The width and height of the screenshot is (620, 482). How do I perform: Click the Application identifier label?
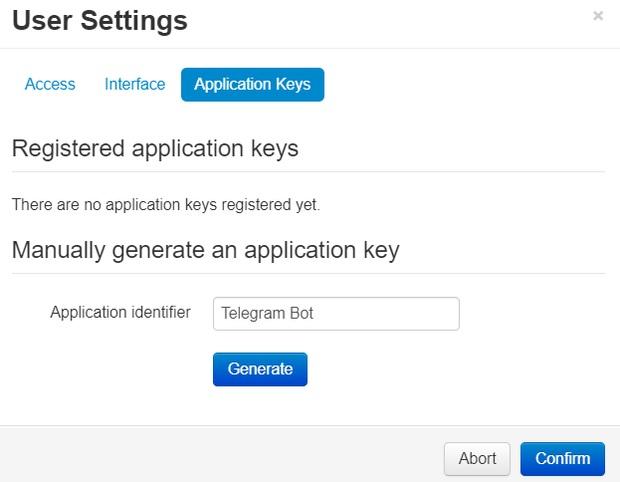click(x=120, y=313)
